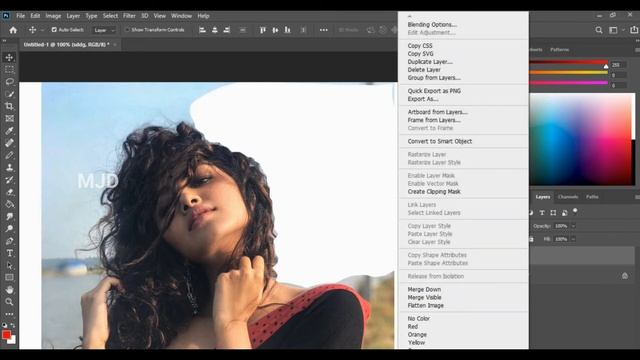Open the Auto-Select Layer dropdown
The width and height of the screenshot is (640, 360).
click(104, 30)
